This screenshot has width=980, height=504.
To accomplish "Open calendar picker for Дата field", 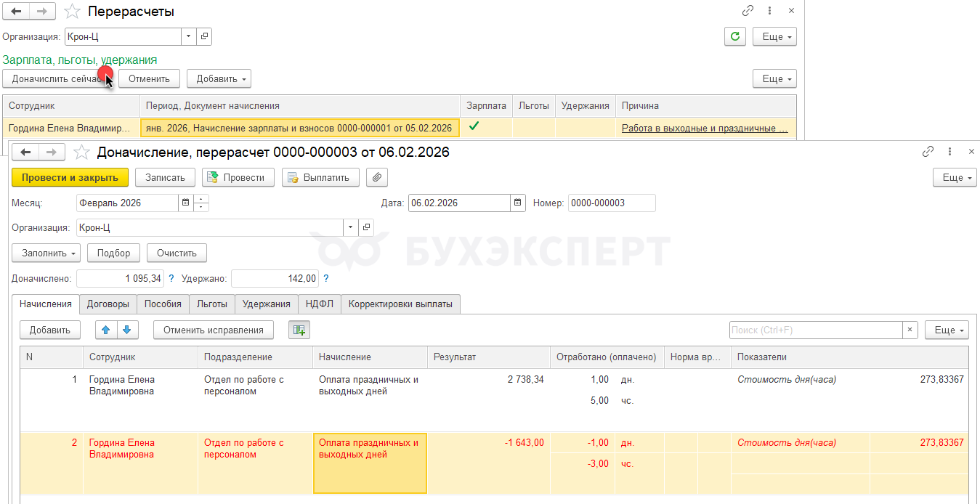I will point(517,203).
